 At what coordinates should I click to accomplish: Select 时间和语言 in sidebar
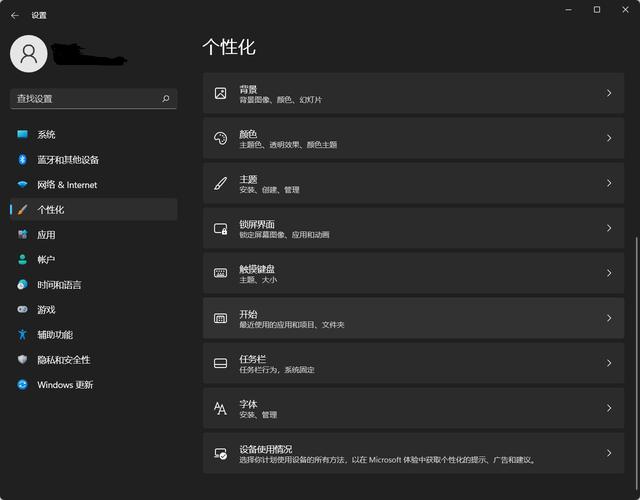tap(94, 284)
